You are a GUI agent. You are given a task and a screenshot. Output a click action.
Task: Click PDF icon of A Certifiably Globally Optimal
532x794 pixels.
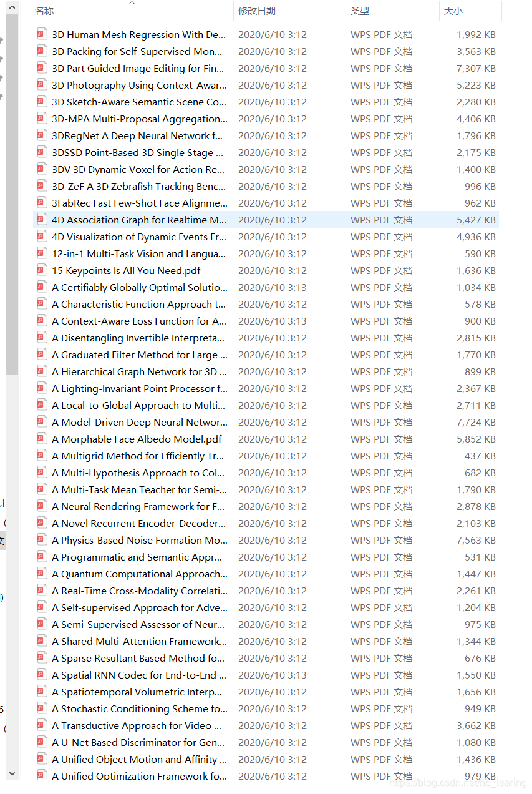click(x=41, y=287)
